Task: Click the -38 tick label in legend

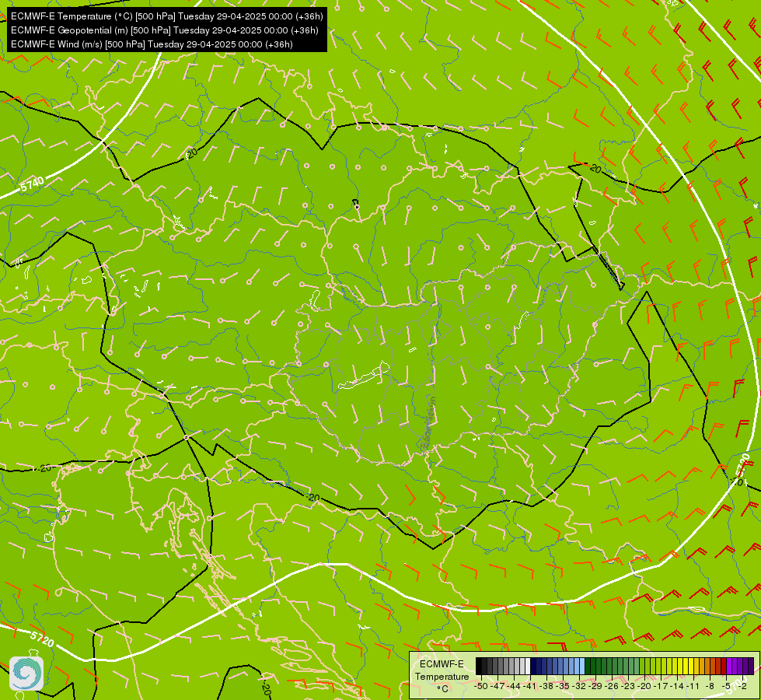Action: pyautogui.click(x=546, y=687)
